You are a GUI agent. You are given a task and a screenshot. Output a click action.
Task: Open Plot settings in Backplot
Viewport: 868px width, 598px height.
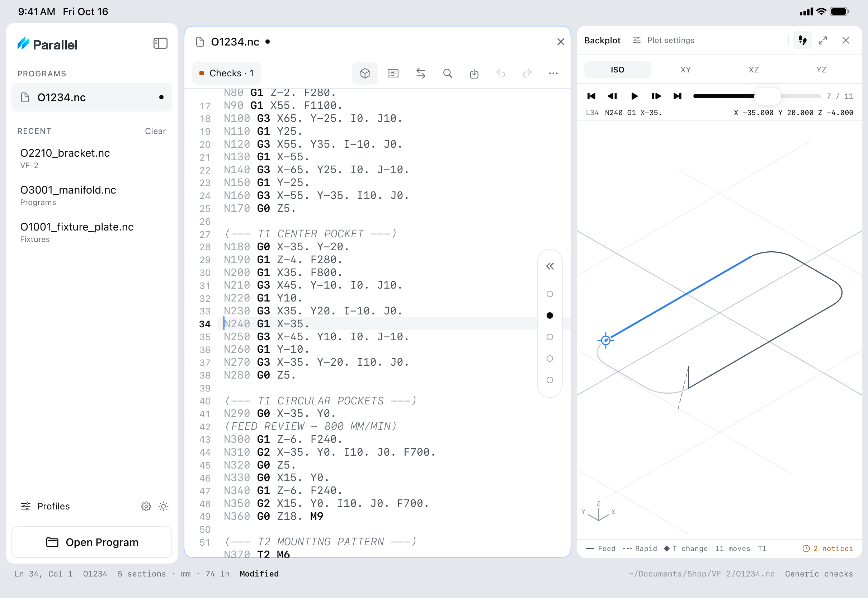point(663,41)
